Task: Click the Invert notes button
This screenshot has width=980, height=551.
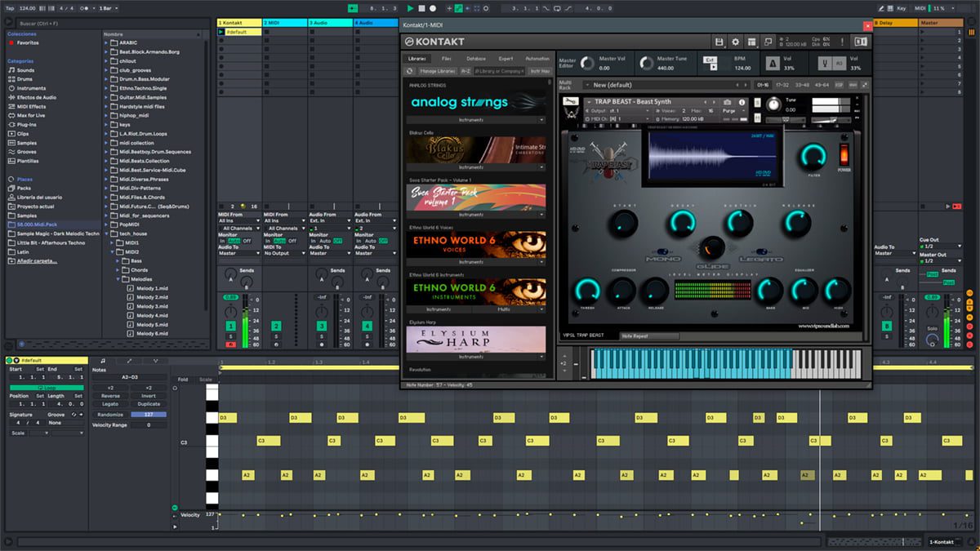Action: pos(149,395)
